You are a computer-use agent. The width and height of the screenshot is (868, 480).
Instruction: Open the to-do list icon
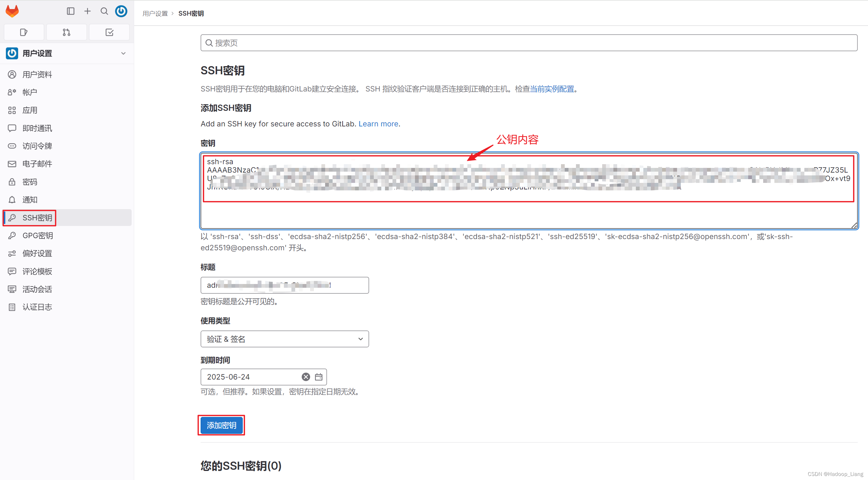click(x=109, y=32)
